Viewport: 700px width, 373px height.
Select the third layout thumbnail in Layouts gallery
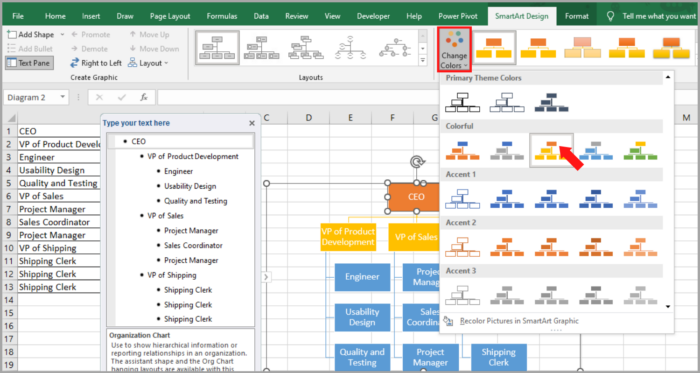click(x=306, y=48)
